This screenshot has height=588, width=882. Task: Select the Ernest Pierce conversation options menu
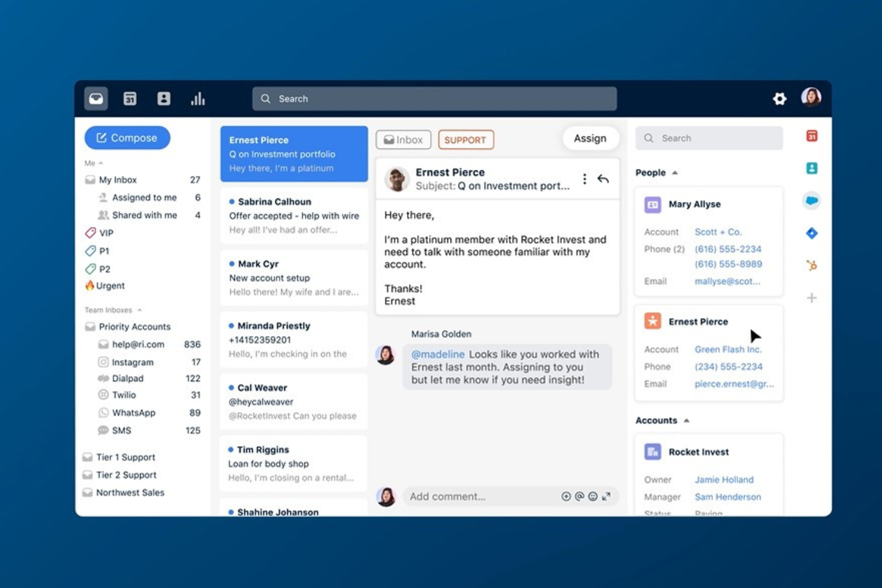[584, 178]
